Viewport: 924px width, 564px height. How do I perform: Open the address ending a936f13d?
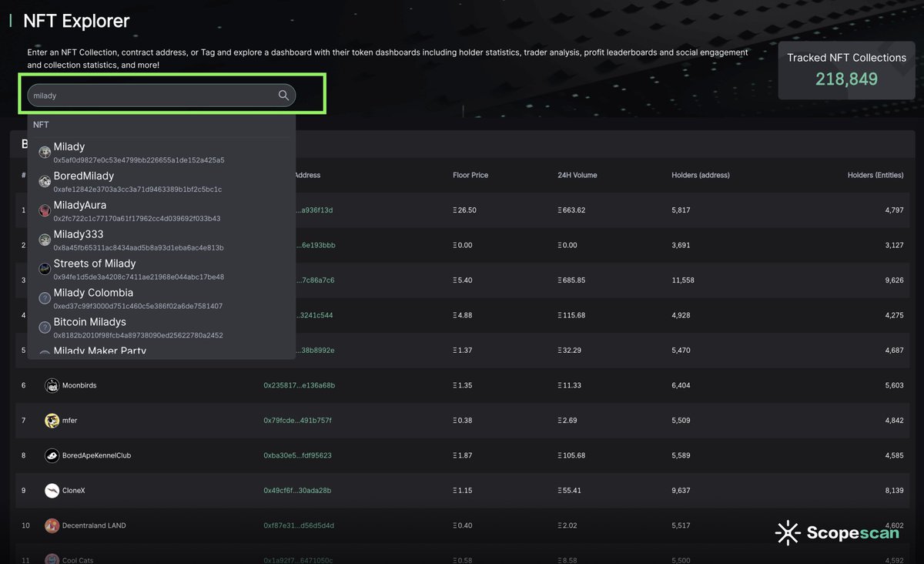[x=315, y=210]
